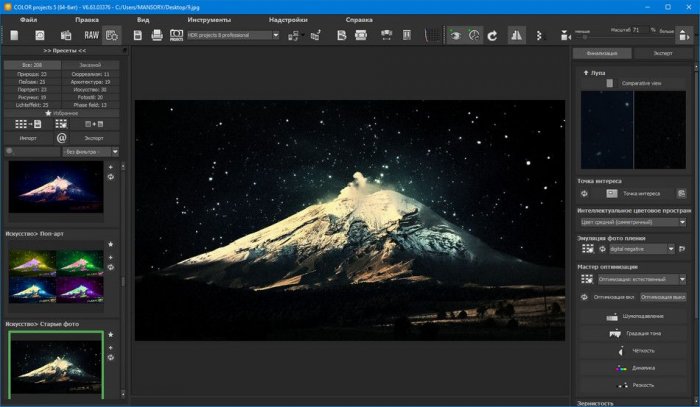Switch to the Эксперт tab

click(662, 52)
